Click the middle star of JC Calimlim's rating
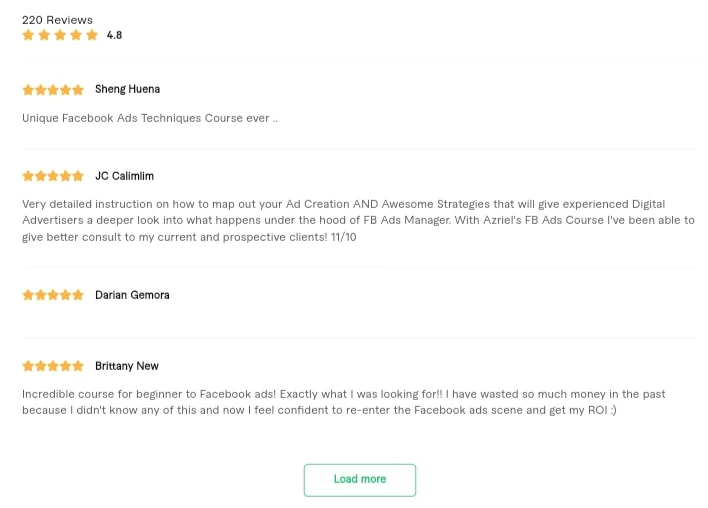Screen dimensions: 708x508 (53, 177)
